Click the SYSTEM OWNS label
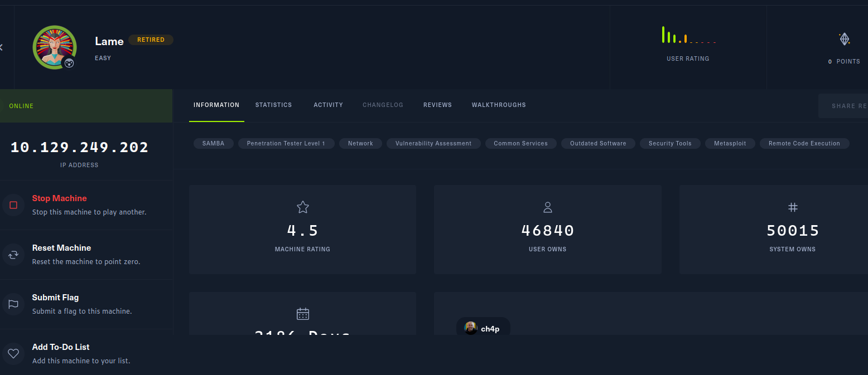This screenshot has width=868, height=375. click(x=793, y=249)
